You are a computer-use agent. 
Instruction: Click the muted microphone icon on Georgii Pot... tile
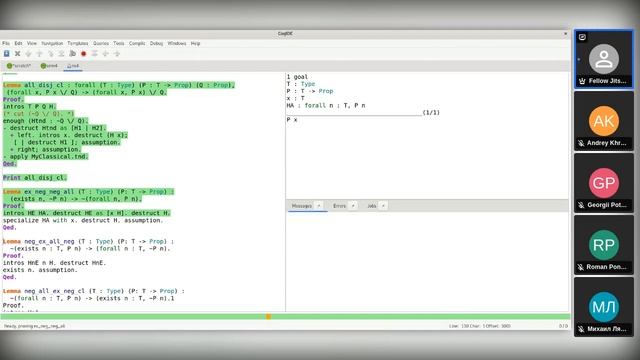581,205
